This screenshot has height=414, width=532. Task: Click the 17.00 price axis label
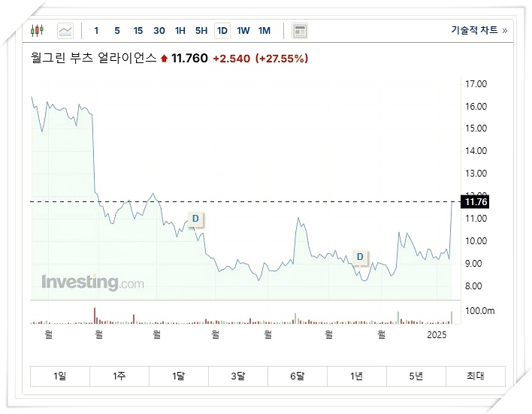click(x=476, y=84)
